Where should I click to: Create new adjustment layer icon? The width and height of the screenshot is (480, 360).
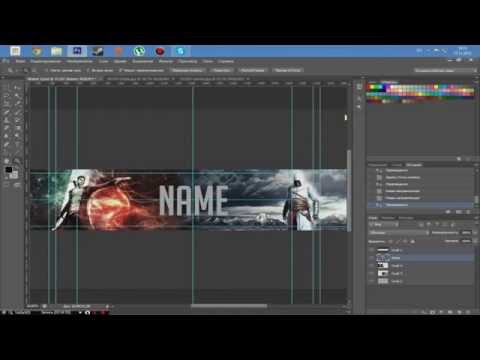click(441, 312)
